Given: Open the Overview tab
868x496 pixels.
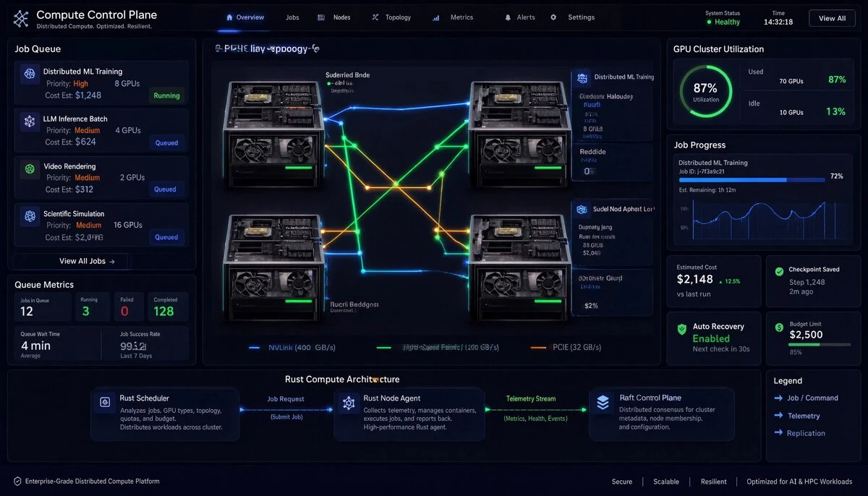Looking at the screenshot, I should pos(244,17).
